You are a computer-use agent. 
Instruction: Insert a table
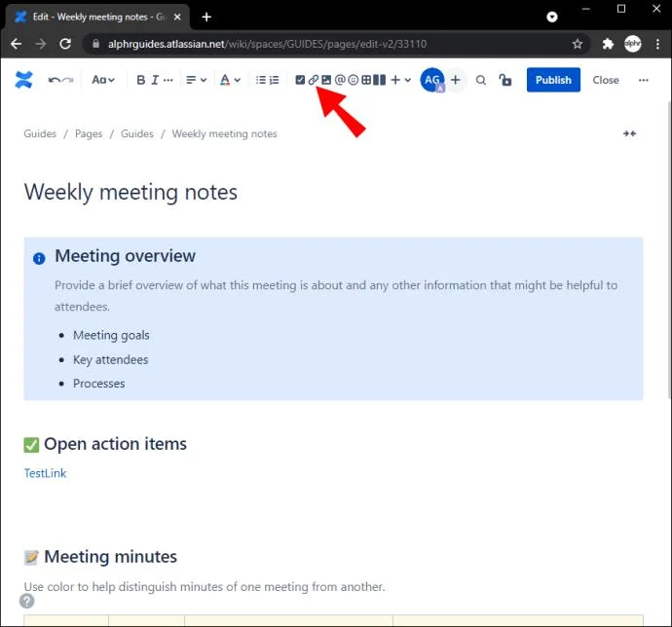[x=366, y=80]
